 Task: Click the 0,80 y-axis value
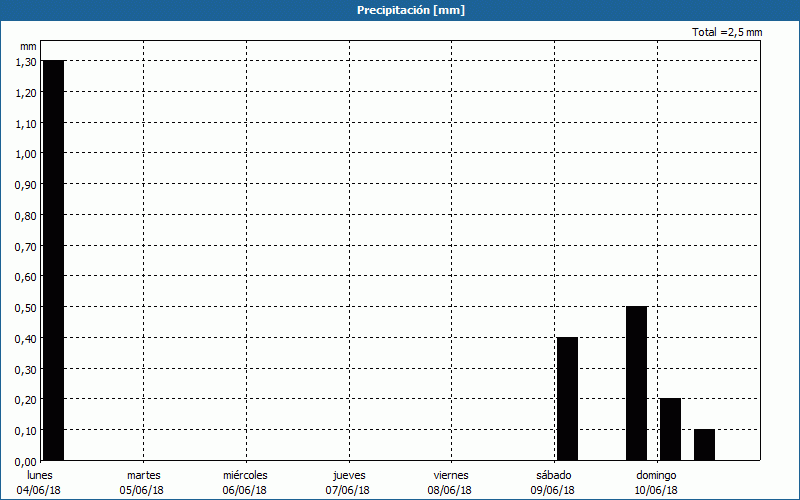point(26,216)
